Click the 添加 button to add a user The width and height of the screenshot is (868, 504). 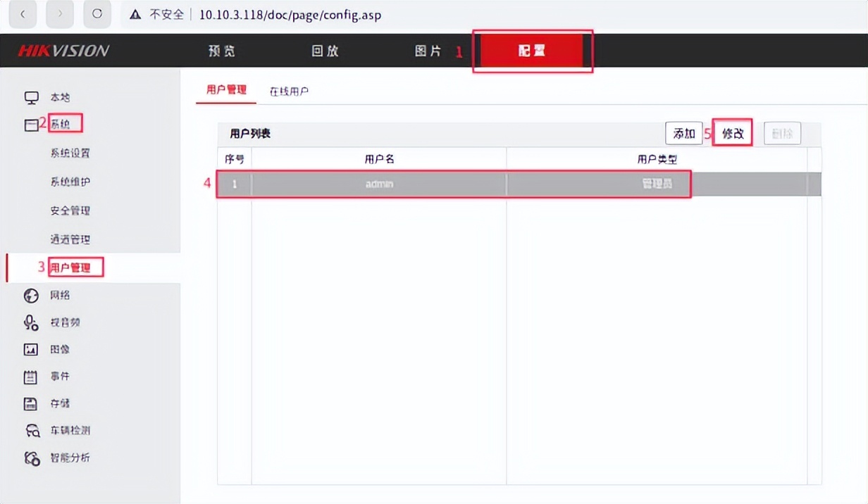coord(683,132)
